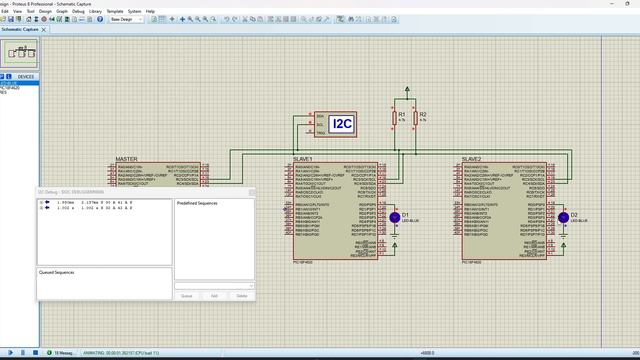Close the I2C Debug window
640x360 pixels.
[252, 192]
